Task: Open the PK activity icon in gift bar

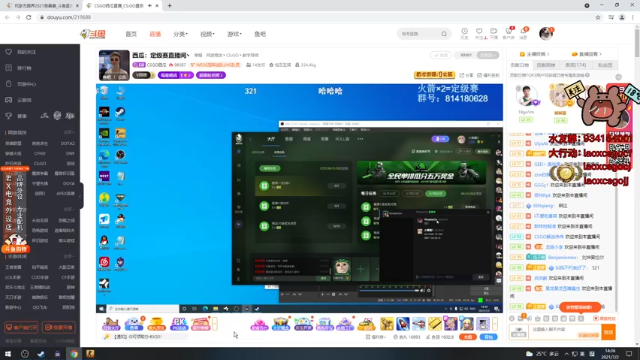Action: pyautogui.click(x=178, y=324)
